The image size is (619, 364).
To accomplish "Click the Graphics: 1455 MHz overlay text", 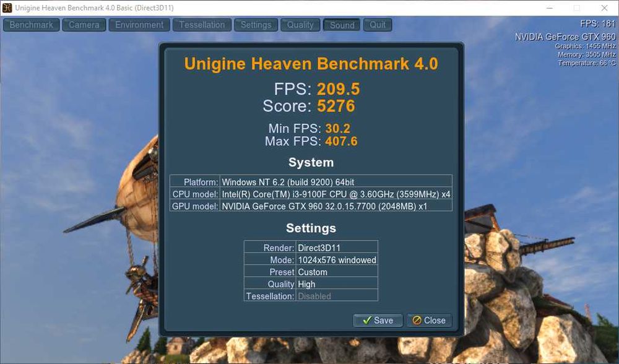I will 586,46.
